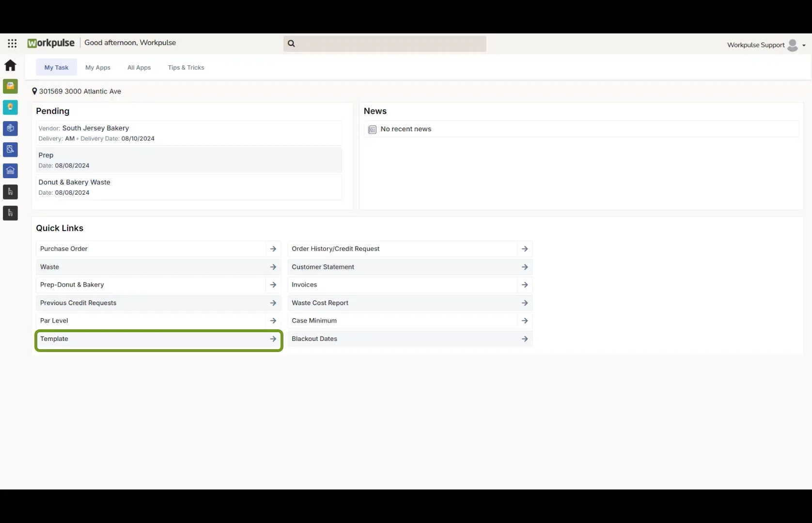This screenshot has width=812, height=523.
Task: Switch to the All Apps tab
Action: pyautogui.click(x=139, y=67)
